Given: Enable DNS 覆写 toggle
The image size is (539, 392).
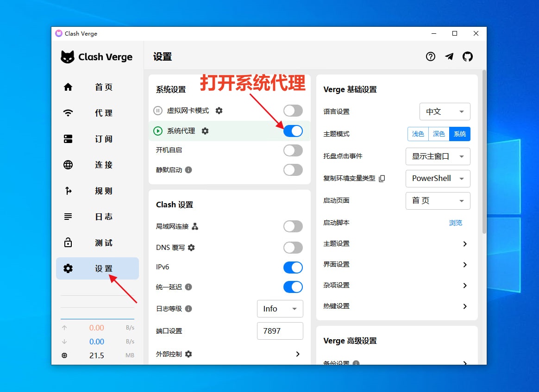Looking at the screenshot, I should point(293,248).
